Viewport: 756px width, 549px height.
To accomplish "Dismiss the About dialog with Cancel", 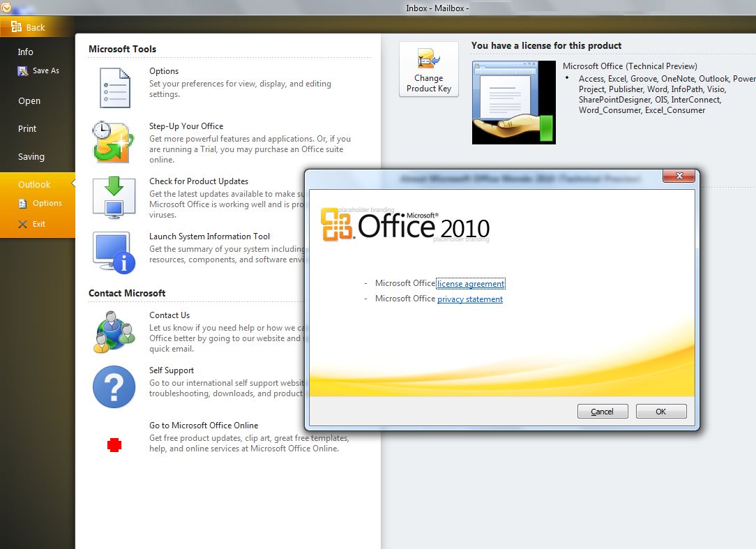I will coord(602,411).
